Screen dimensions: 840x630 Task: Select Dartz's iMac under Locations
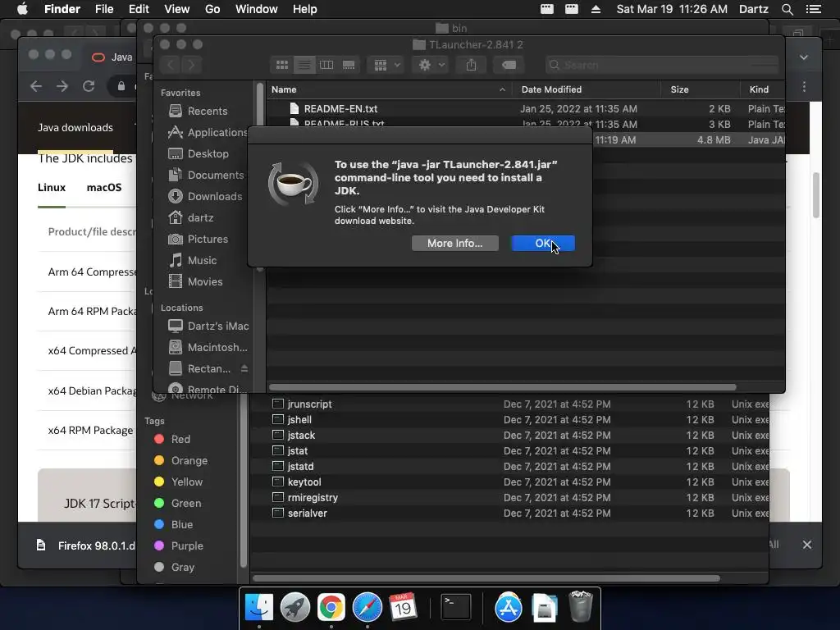pyautogui.click(x=208, y=326)
